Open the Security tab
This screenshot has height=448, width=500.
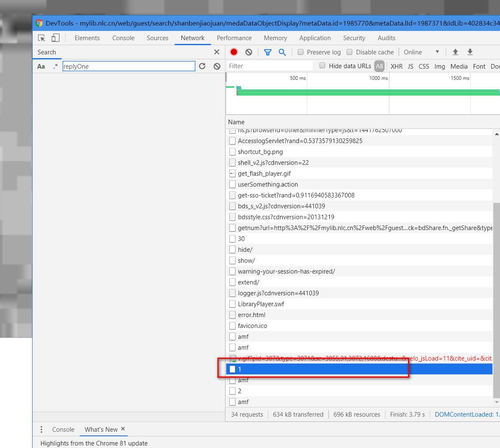(x=354, y=38)
